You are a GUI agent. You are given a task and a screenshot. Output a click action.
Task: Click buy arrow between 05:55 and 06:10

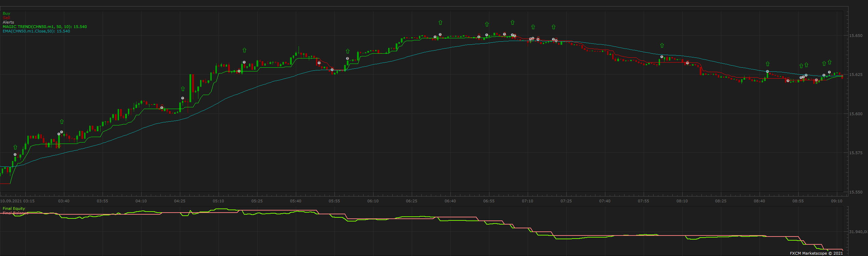pyautogui.click(x=348, y=51)
